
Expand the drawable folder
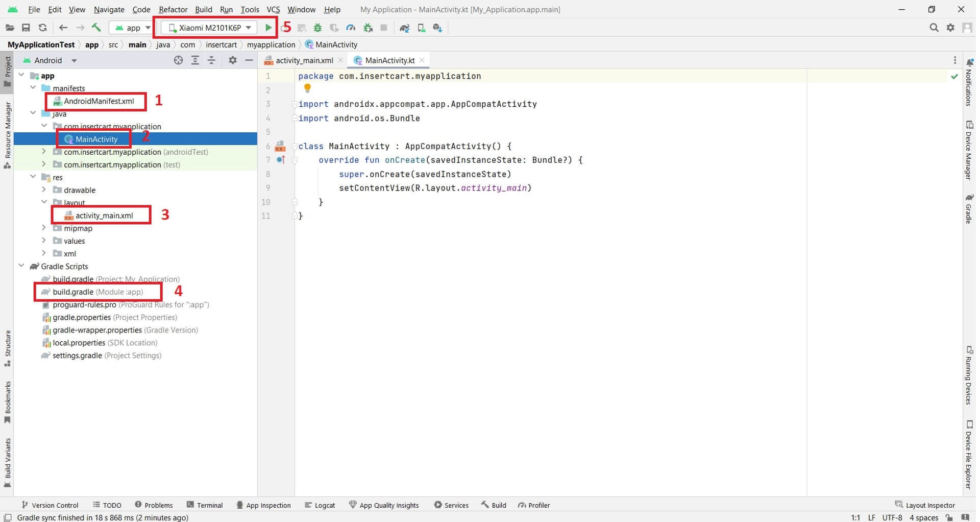(x=44, y=189)
